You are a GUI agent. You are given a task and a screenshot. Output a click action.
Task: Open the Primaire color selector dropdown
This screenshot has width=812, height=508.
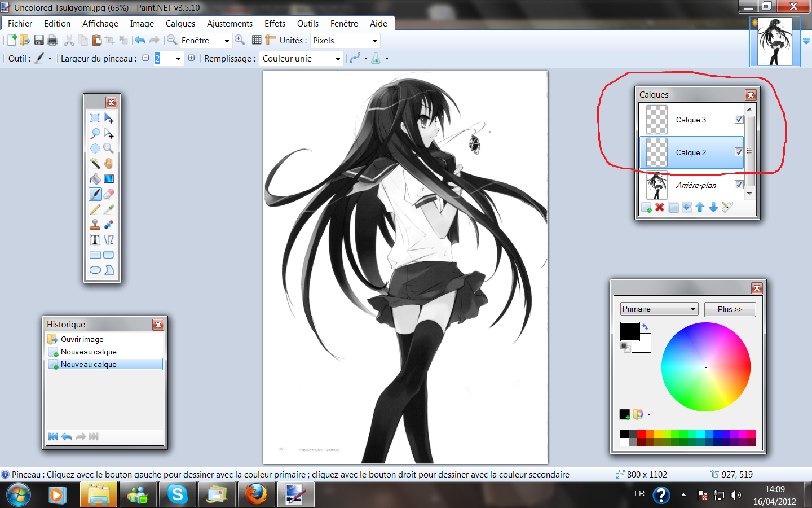[659, 309]
